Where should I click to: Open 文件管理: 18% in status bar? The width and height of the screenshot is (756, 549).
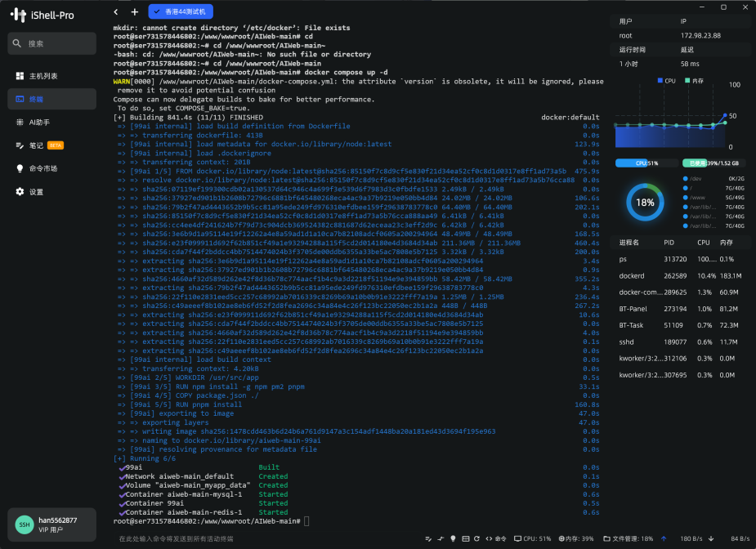click(x=629, y=538)
